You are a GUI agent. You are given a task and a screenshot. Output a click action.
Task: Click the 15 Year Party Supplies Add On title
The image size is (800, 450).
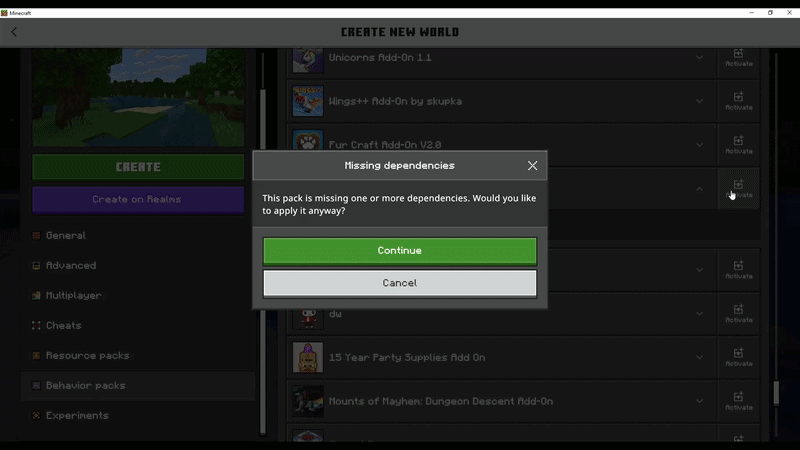click(x=407, y=358)
